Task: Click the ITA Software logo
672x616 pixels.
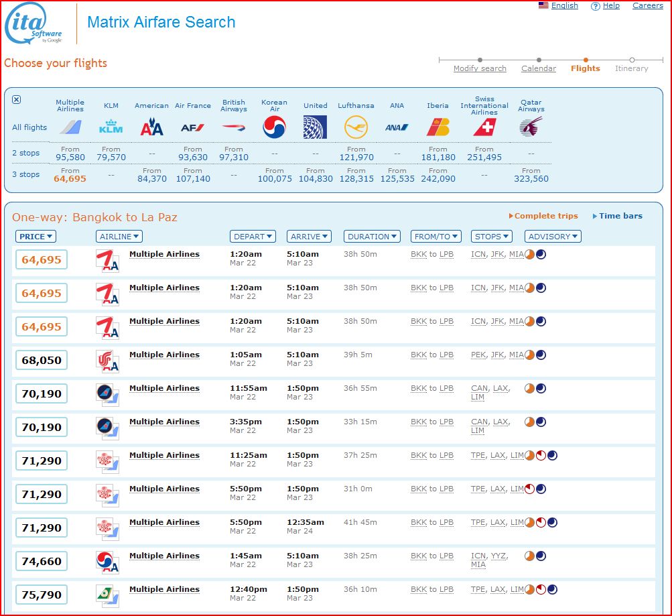Action: coord(34,23)
